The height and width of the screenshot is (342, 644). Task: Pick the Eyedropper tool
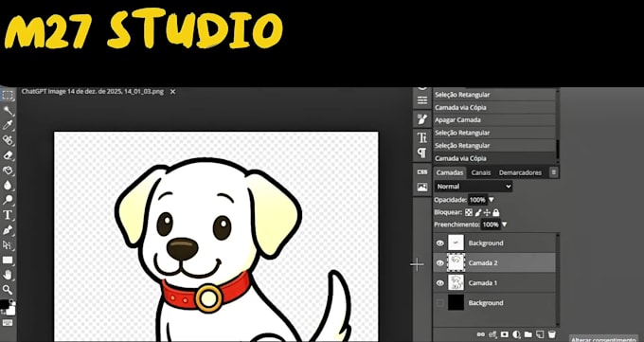pos(8,125)
